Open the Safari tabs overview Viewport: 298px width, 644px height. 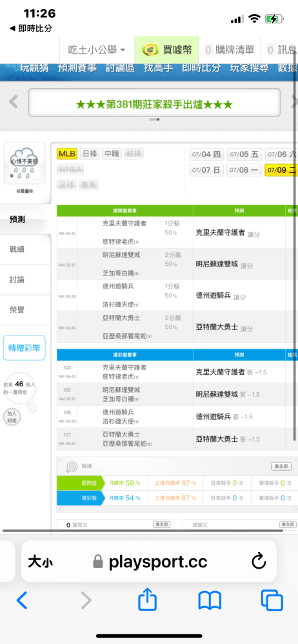point(272,600)
